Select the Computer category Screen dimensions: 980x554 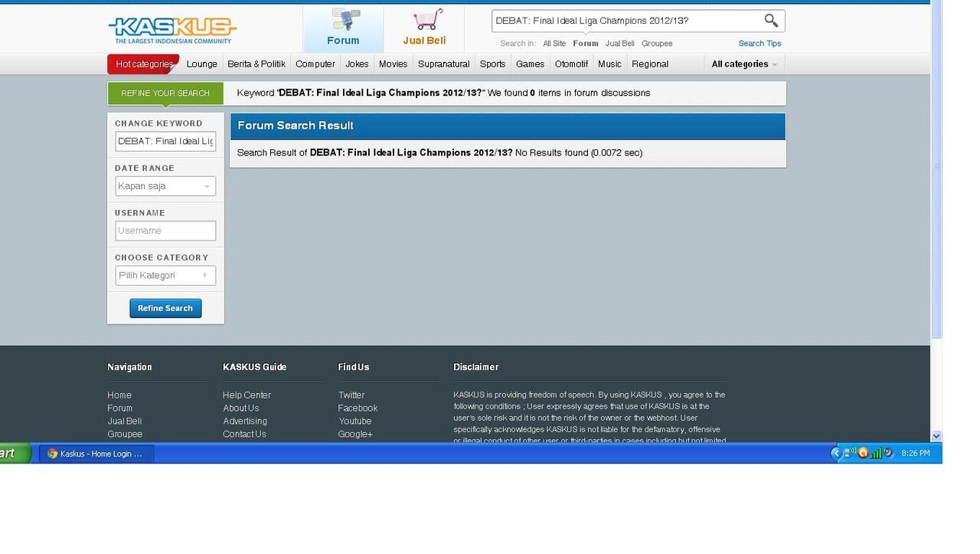click(315, 64)
